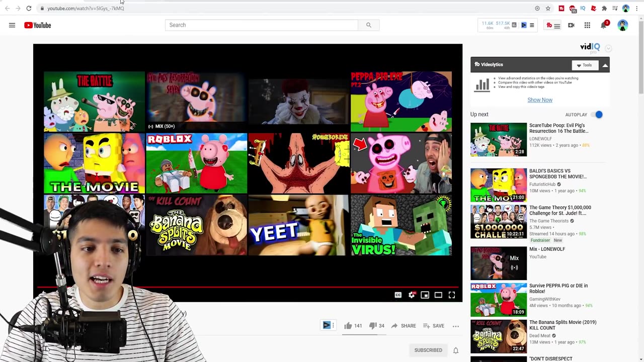
Task: Enter fullscreen on the video
Action: click(452, 295)
